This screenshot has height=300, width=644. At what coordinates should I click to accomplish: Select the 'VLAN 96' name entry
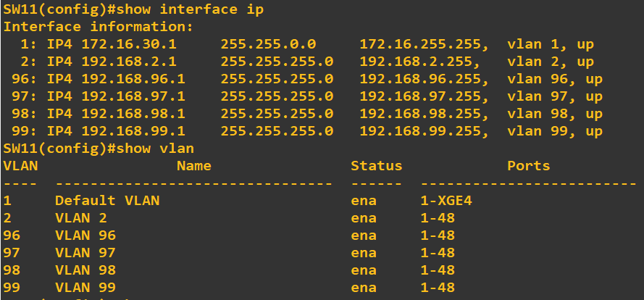pos(85,236)
